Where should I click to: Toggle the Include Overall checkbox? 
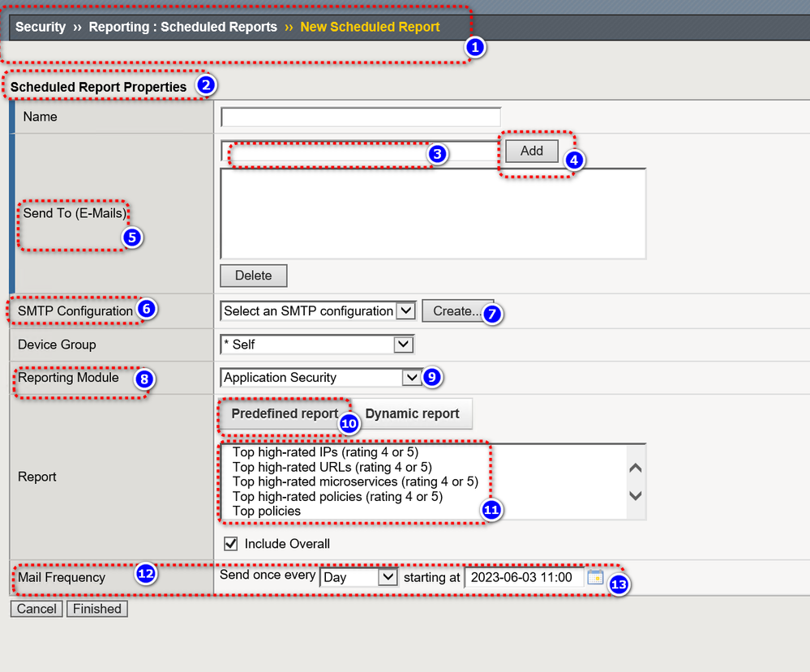[x=230, y=543]
